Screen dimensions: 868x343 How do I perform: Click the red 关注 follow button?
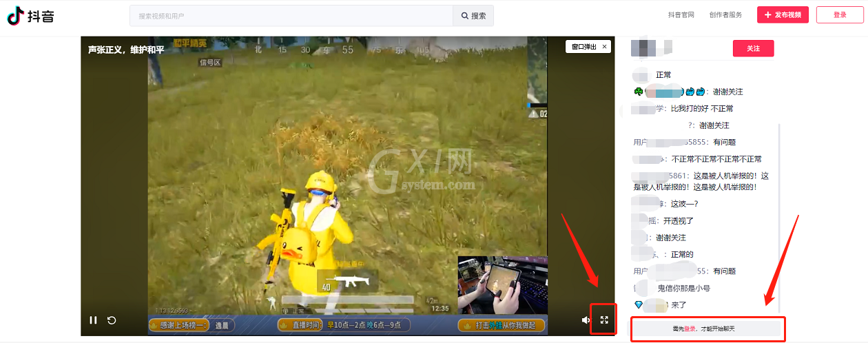coord(753,48)
